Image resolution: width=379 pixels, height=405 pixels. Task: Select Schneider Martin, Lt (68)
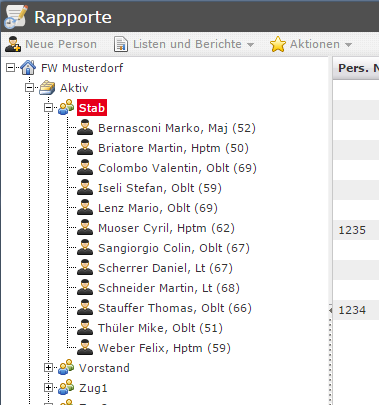pos(169,288)
